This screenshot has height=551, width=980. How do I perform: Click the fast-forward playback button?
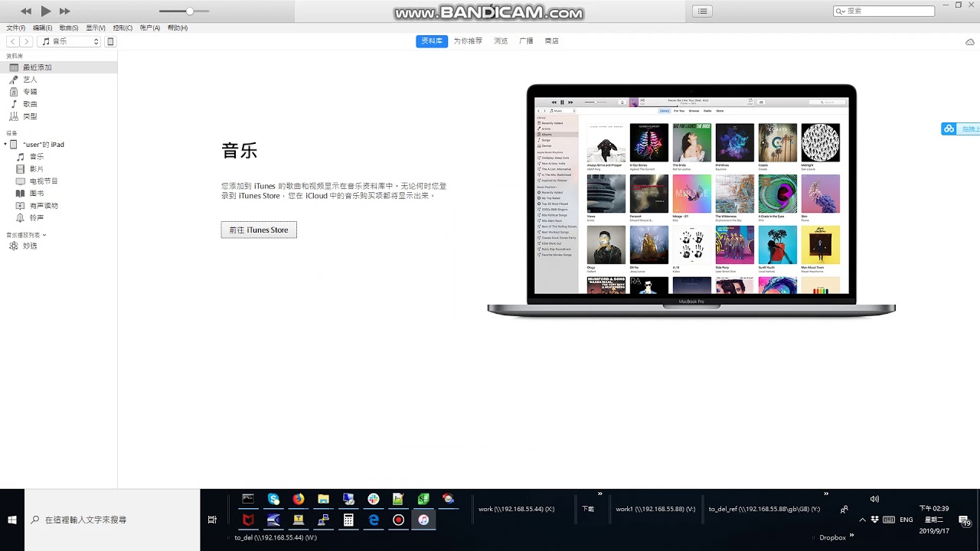(64, 11)
